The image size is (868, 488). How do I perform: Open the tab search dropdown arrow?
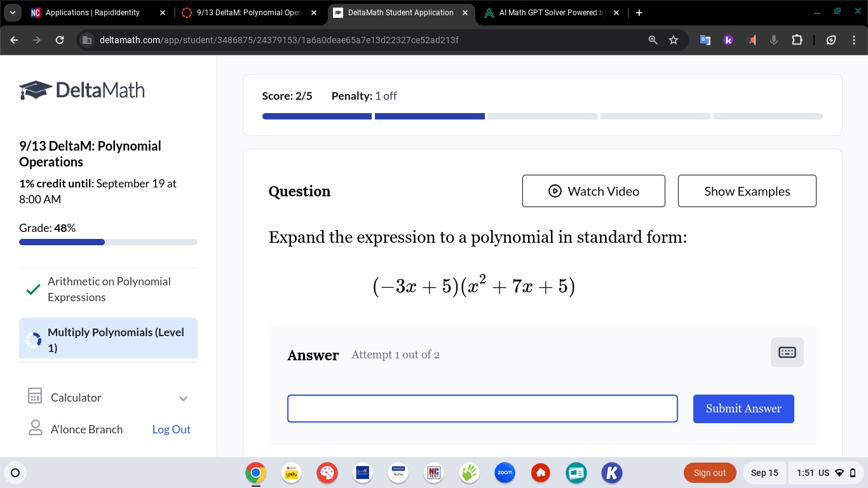pos(13,13)
